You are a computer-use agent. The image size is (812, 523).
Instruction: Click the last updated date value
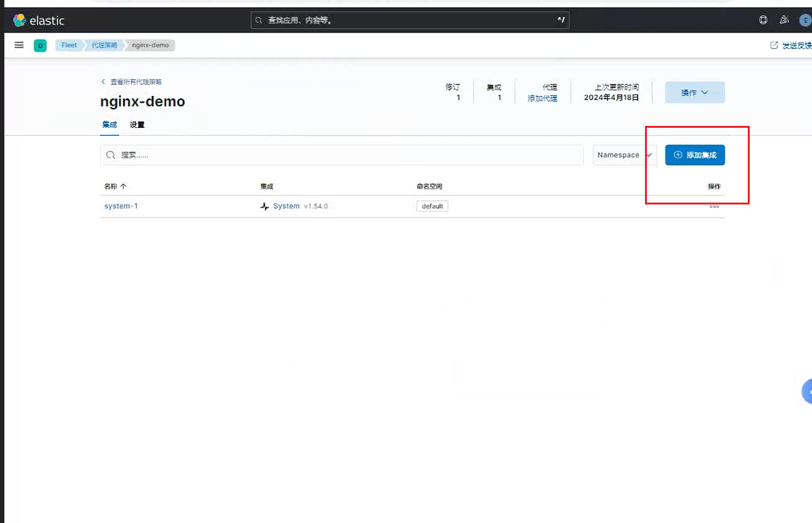point(611,98)
